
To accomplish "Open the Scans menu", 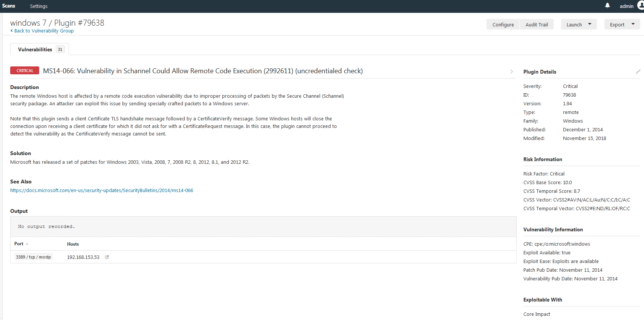I will coord(9,6).
